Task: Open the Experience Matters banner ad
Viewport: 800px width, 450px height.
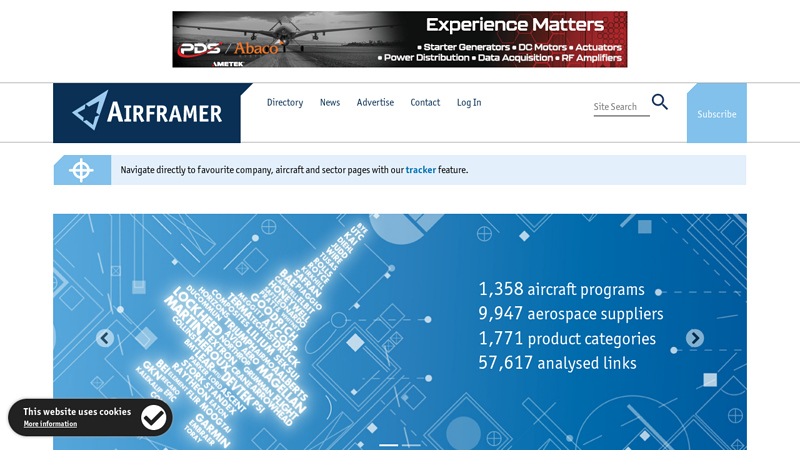Action: [400, 39]
